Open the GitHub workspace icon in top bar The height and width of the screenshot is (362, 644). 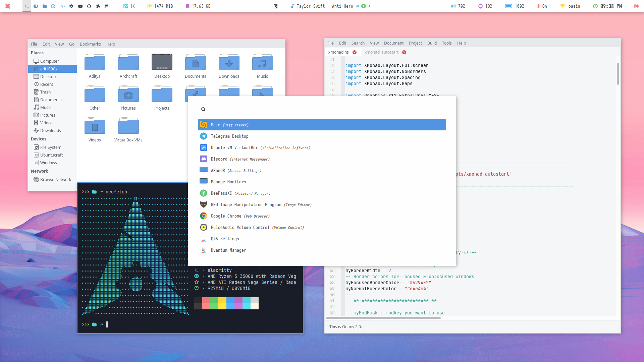coord(89,6)
